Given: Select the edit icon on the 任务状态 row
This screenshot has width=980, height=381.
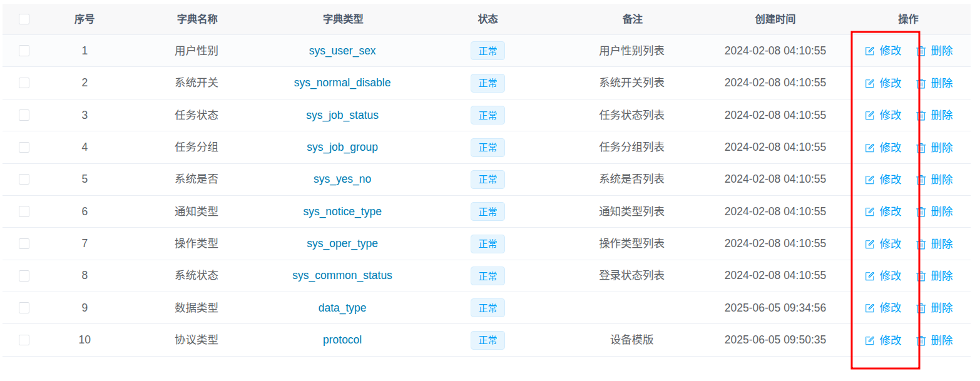Looking at the screenshot, I should [x=869, y=115].
